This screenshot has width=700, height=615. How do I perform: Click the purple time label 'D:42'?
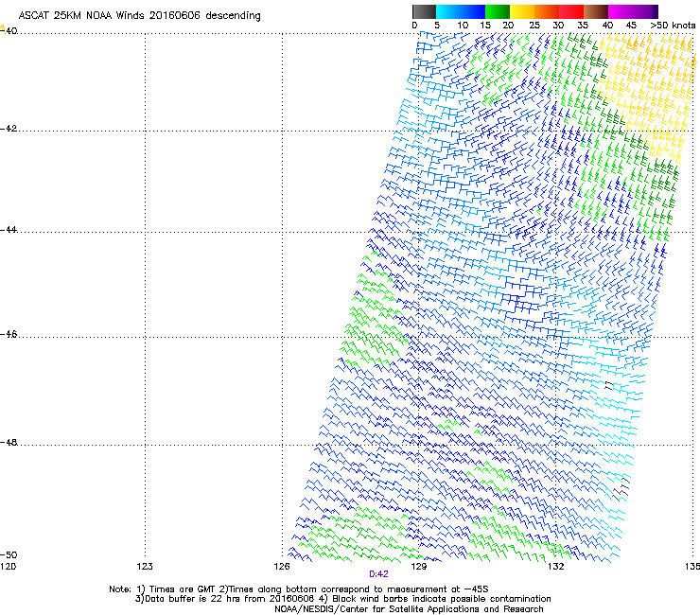378,574
